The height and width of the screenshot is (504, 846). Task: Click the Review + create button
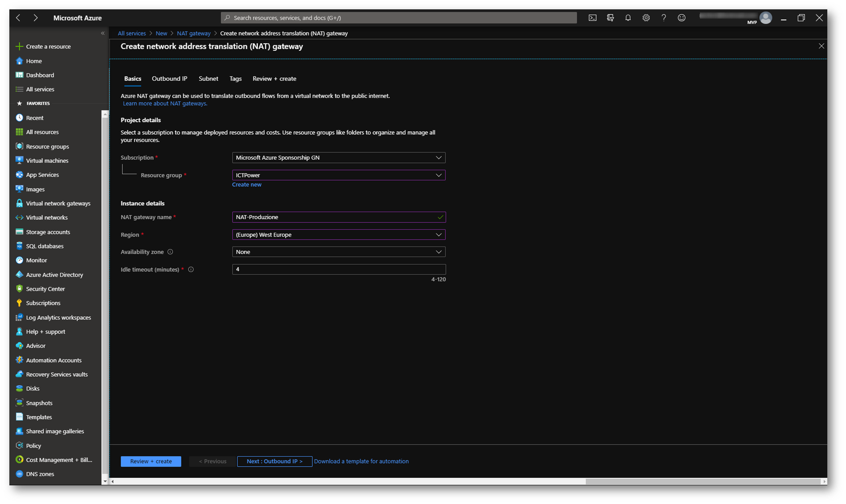tap(151, 461)
